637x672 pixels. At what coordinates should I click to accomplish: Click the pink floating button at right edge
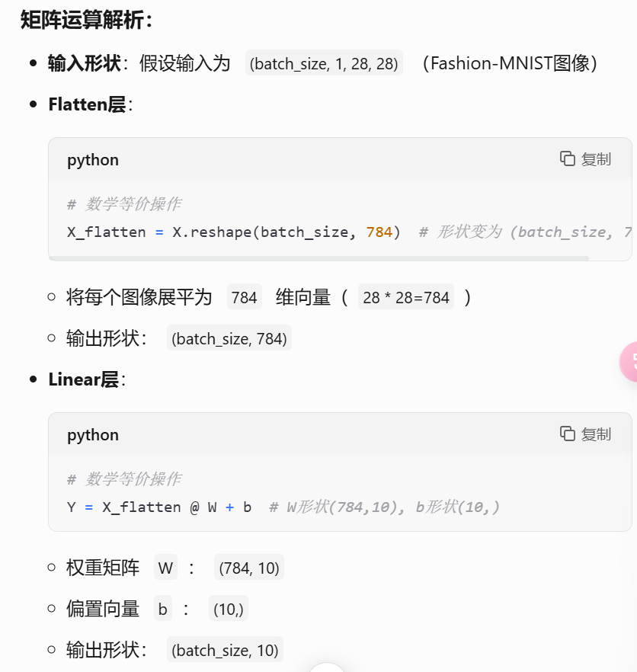(x=629, y=362)
